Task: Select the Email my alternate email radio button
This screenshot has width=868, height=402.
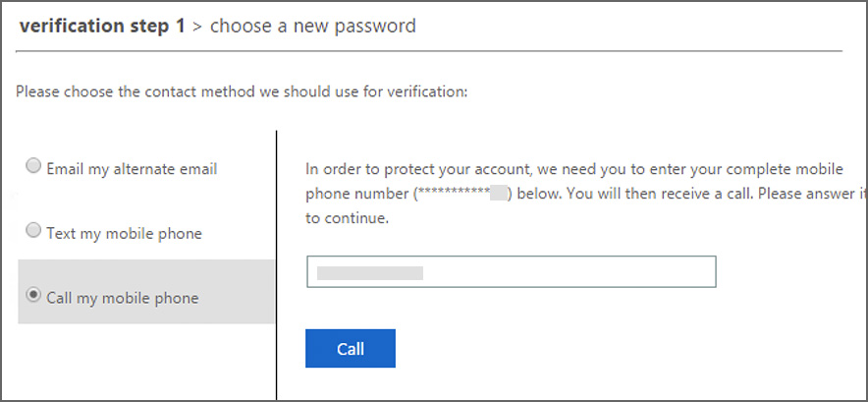Action: coord(33,167)
